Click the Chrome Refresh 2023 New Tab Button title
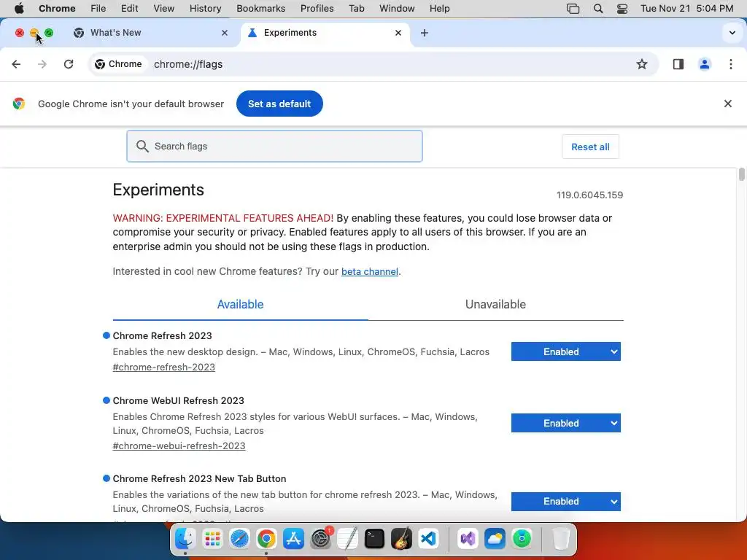The width and height of the screenshot is (747, 560). (x=199, y=478)
